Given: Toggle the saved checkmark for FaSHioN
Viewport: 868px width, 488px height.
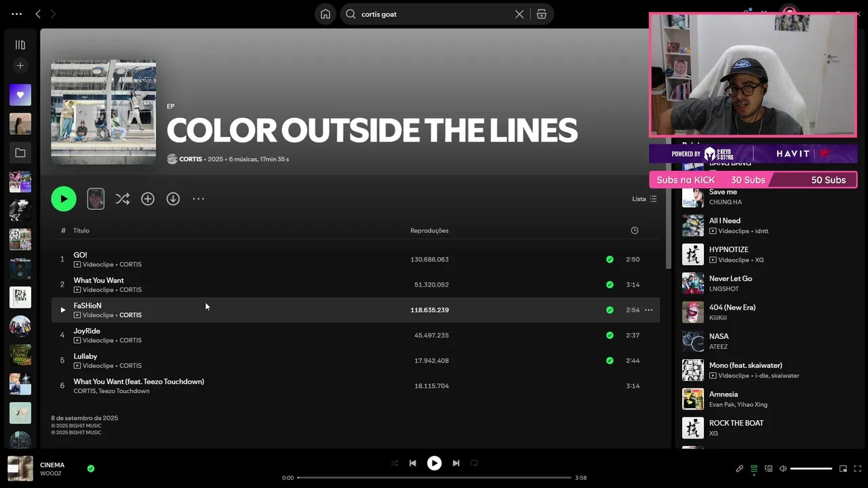Looking at the screenshot, I should coord(610,310).
